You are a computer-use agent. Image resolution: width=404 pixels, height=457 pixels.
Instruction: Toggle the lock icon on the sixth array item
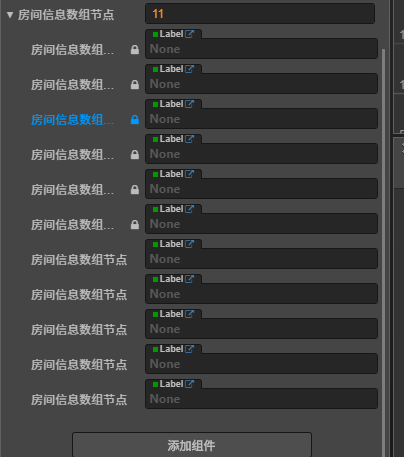[x=135, y=225]
